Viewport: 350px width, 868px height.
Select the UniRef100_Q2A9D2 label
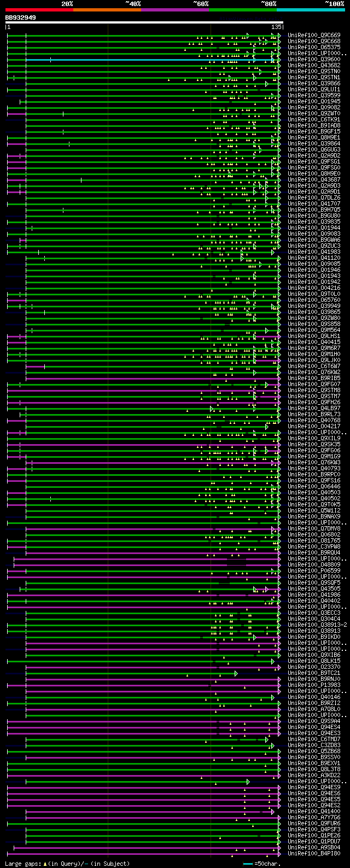point(314,155)
